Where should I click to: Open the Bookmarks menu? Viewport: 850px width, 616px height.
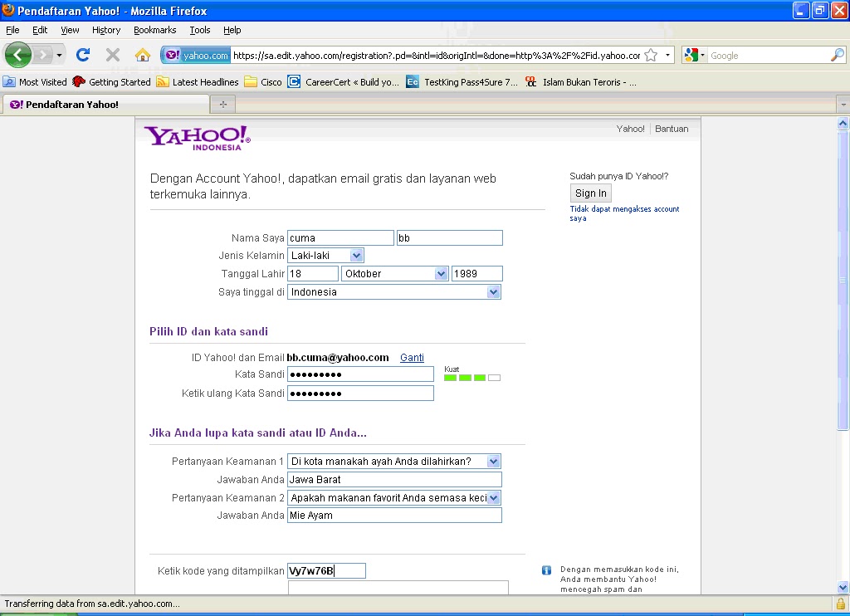pos(155,30)
